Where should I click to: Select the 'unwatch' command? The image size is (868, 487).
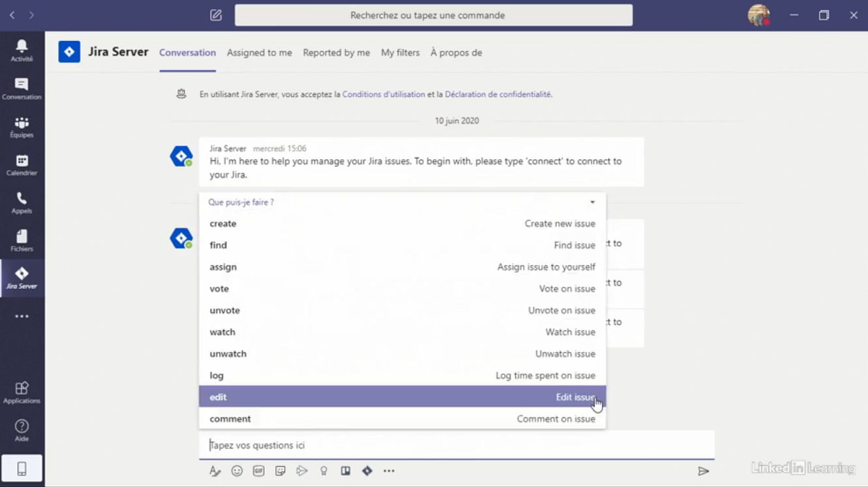(402, 353)
